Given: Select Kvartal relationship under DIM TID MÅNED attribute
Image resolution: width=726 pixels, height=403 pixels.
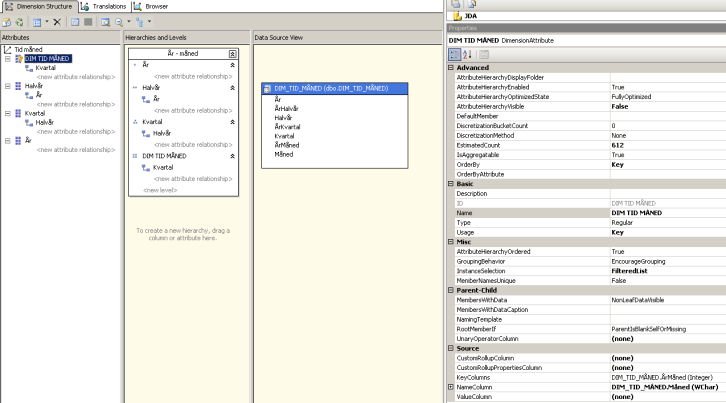Looking at the screenshot, I should 45,68.
